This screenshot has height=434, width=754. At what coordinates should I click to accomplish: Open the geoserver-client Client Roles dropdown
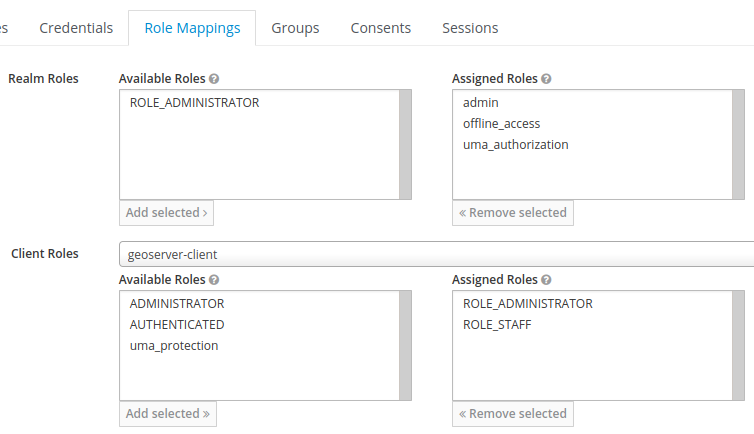436,254
